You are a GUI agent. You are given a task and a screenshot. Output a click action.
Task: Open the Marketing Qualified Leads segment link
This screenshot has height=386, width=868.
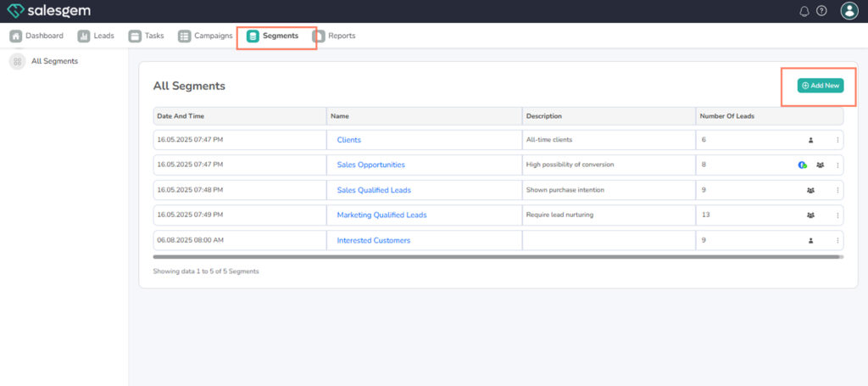[x=381, y=215]
